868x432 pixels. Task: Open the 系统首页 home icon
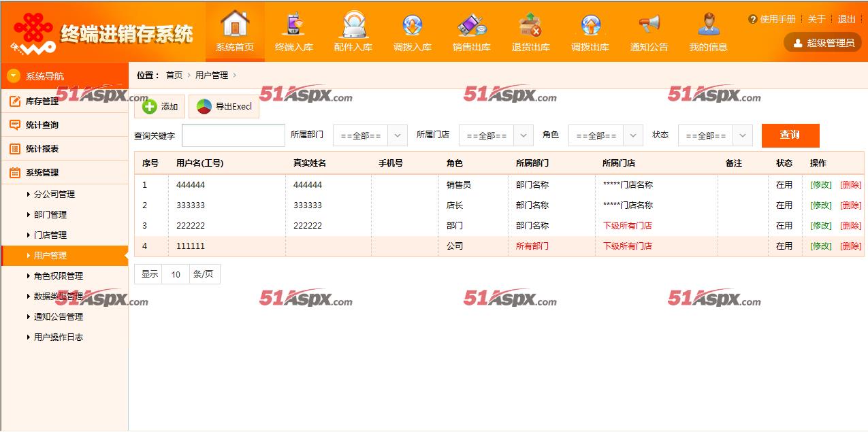click(235, 26)
